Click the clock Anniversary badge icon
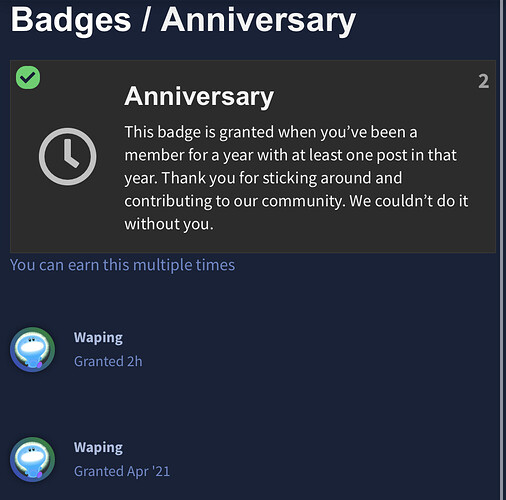Screen dimensions: 506x500 (68, 156)
